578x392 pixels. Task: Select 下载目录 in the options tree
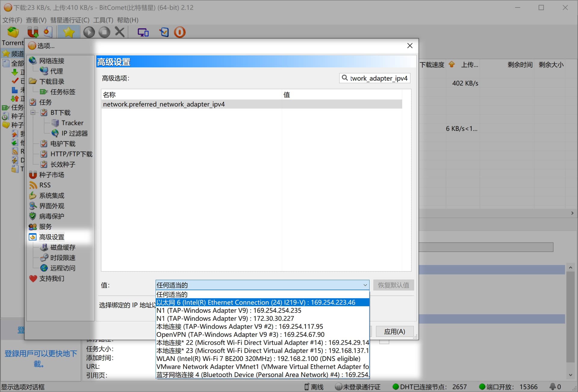pyautogui.click(x=51, y=82)
